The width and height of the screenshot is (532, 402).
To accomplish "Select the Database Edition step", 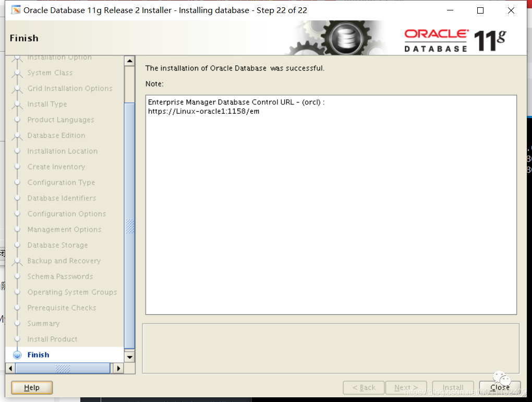I will coord(56,135).
